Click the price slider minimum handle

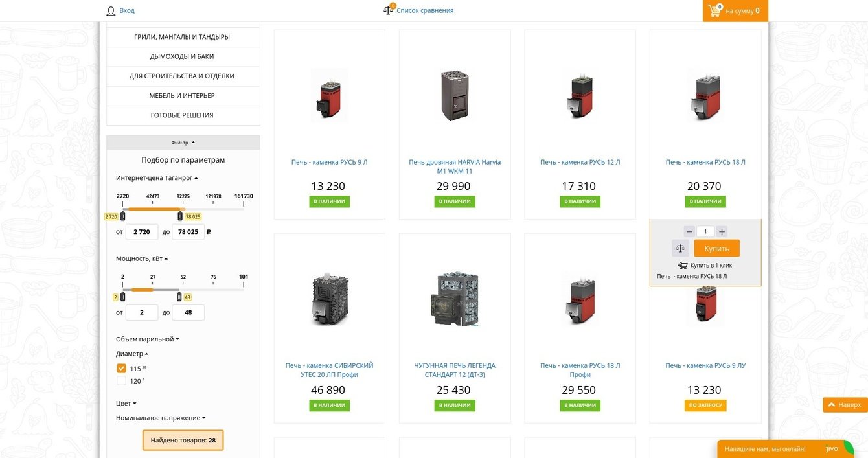pyautogui.click(x=122, y=216)
